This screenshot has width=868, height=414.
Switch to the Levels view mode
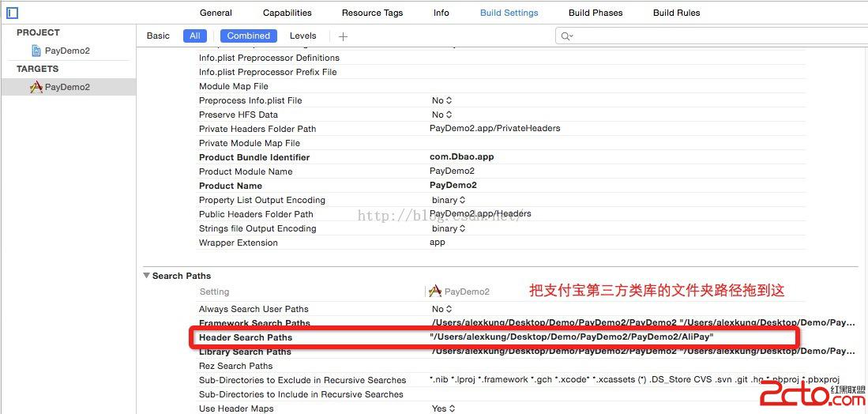(x=302, y=36)
